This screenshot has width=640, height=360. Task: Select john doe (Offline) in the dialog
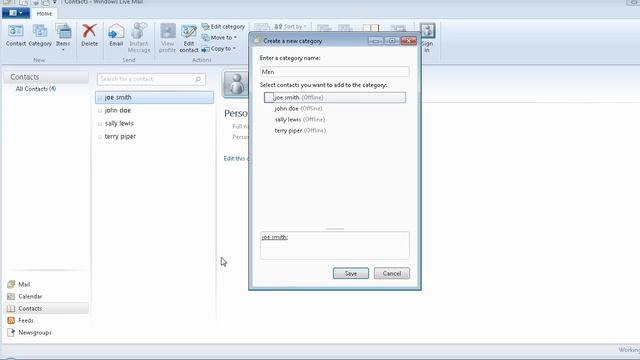coord(298,109)
